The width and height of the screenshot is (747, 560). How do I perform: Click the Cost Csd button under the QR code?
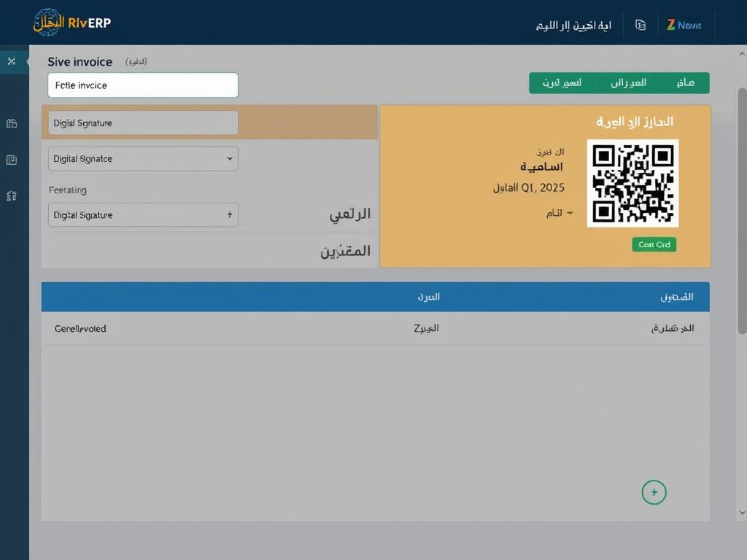point(654,244)
